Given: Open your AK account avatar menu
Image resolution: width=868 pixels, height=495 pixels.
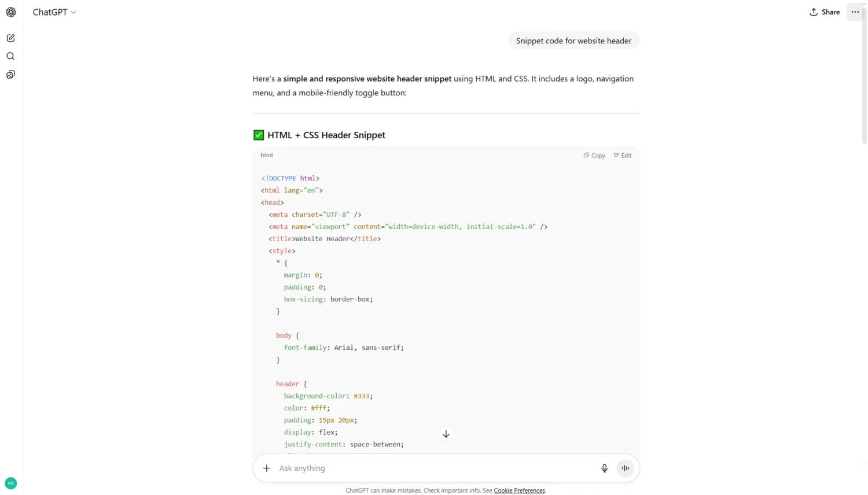Looking at the screenshot, I should click(10, 483).
